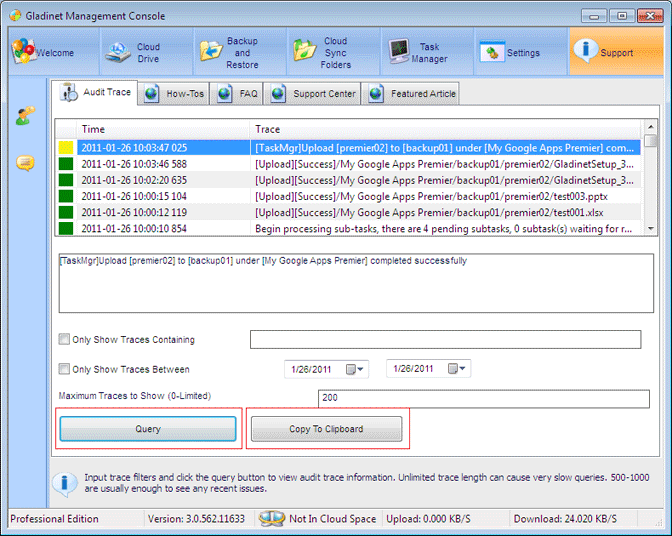Click Copy To Clipboard button
The image size is (672, 536).
(327, 428)
